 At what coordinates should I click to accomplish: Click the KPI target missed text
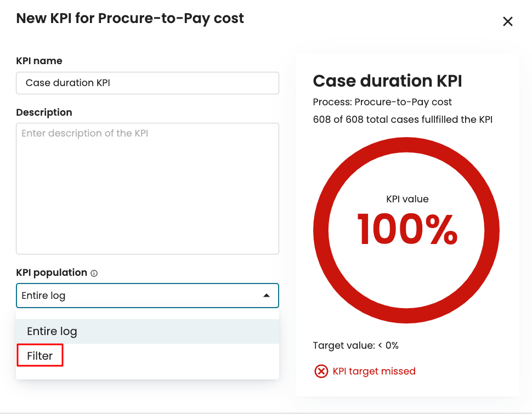pyautogui.click(x=374, y=371)
